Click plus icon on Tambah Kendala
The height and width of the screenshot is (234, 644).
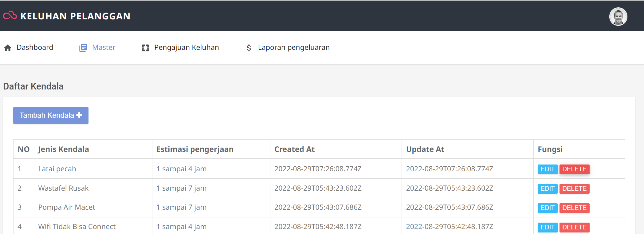[79, 115]
